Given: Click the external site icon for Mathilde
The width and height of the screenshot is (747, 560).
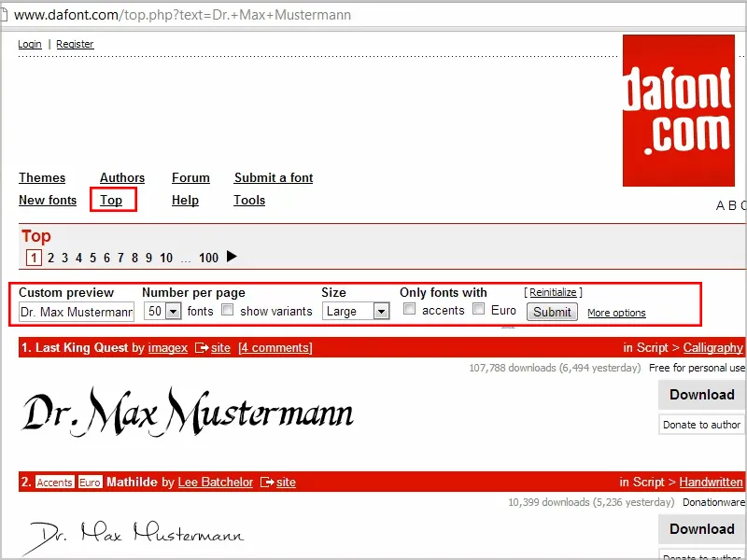Looking at the screenshot, I should (267, 483).
